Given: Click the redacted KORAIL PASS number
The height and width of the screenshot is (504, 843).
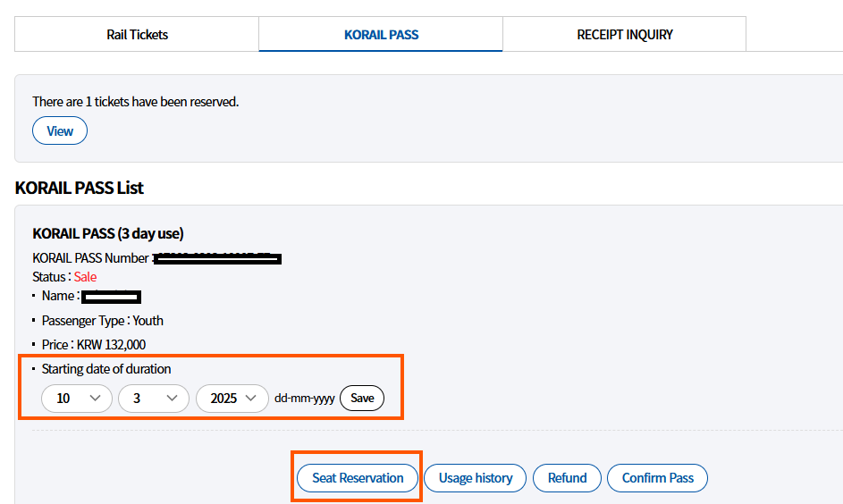Looking at the screenshot, I should [x=217, y=259].
